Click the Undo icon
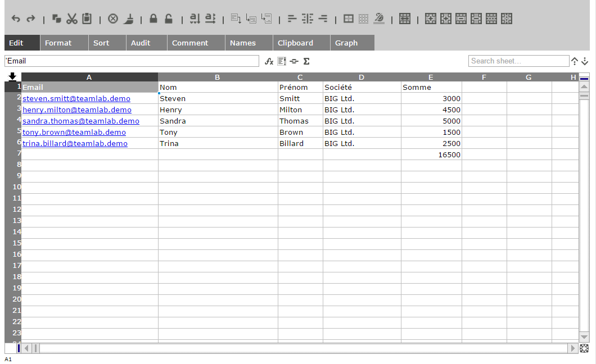This screenshot has width=596, height=364. pyautogui.click(x=15, y=19)
